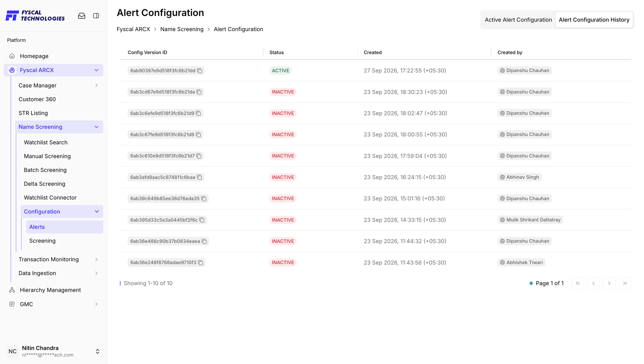Copy config ID 6ab3c6efe9d518f3fc6b21d9

[x=199, y=113]
